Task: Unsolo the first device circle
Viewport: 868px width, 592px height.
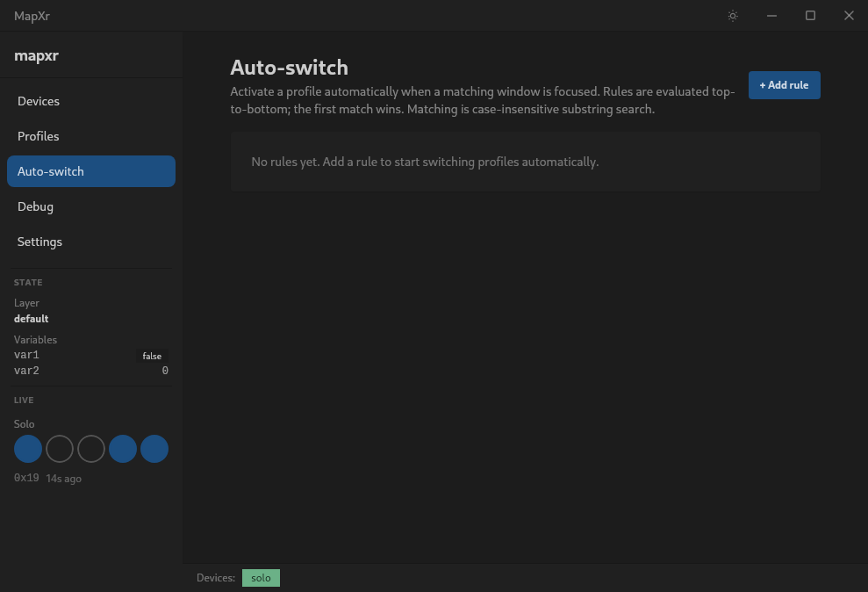Action: (27, 449)
